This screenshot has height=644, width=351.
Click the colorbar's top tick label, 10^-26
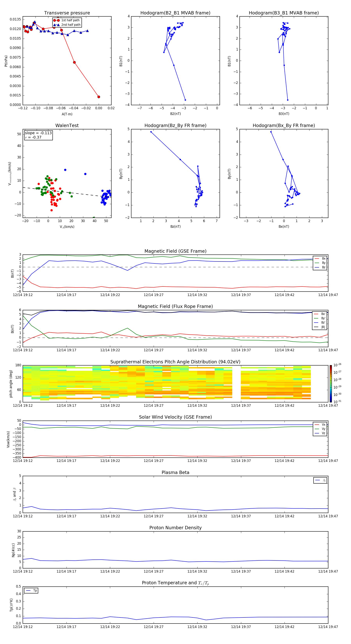pyautogui.click(x=337, y=365)
